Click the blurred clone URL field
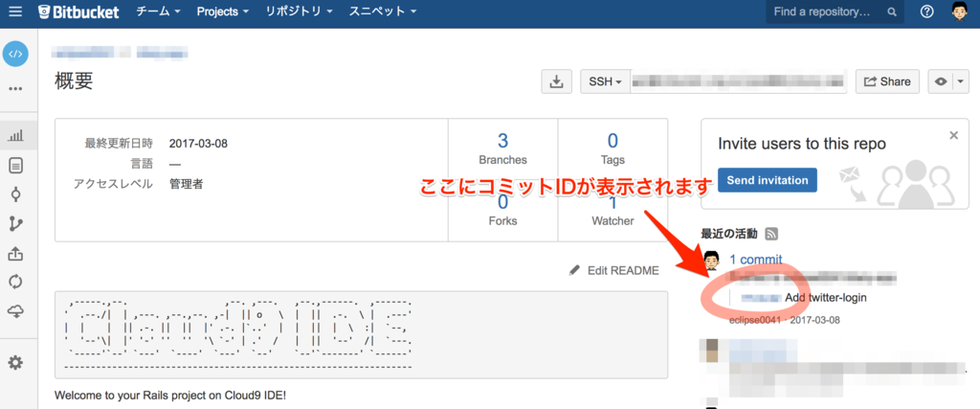This screenshot has width=980, height=409. (x=738, y=82)
